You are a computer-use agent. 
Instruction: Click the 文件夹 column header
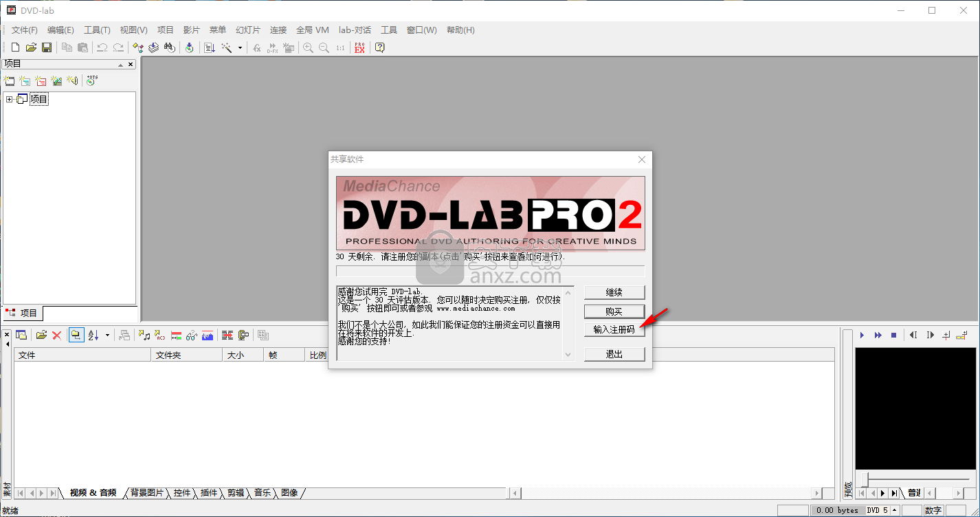(187, 355)
